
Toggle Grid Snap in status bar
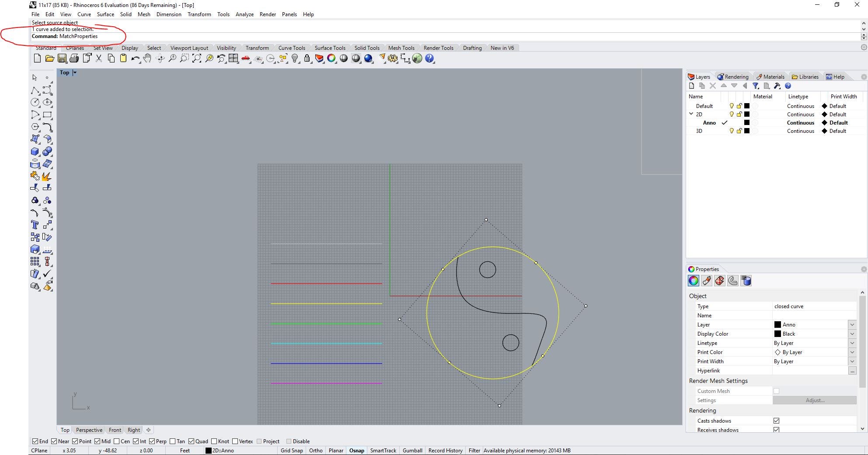(x=292, y=450)
